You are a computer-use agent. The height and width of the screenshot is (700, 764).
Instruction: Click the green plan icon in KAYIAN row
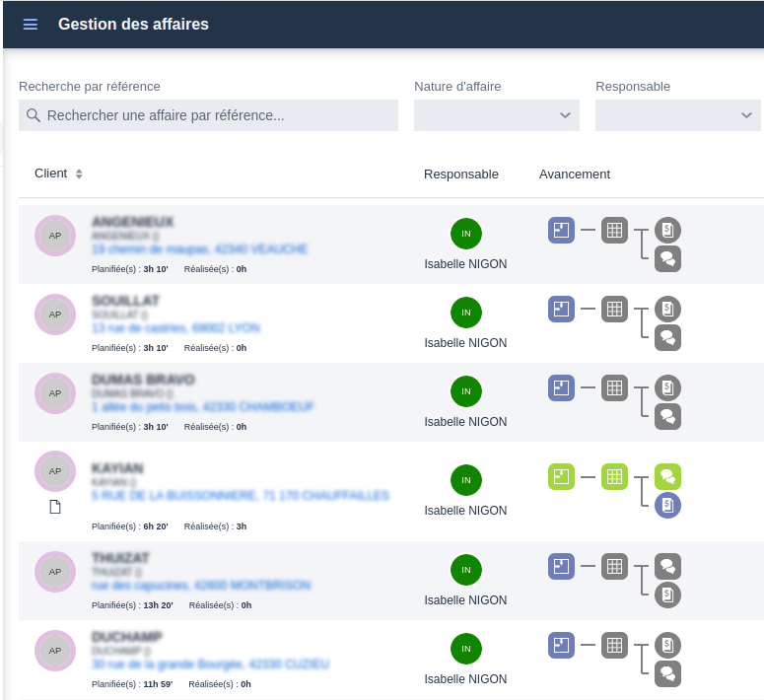561,477
